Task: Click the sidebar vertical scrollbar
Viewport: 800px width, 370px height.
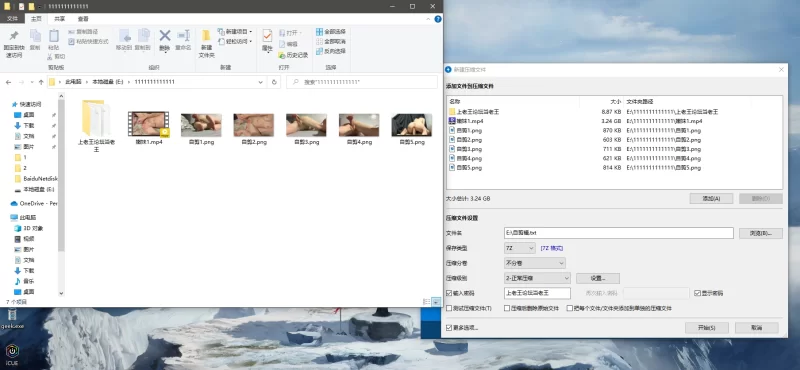Action: pos(62,176)
